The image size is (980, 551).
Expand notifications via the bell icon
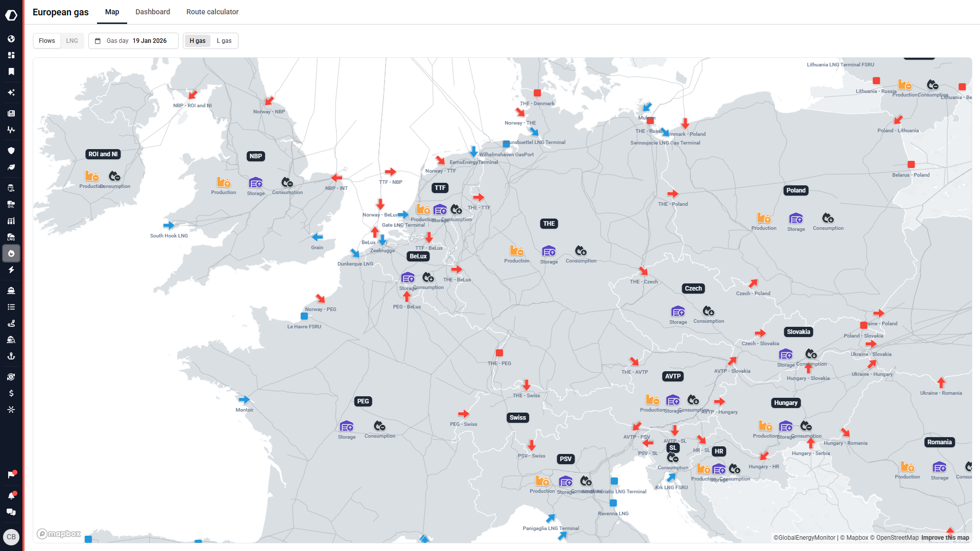(x=11, y=494)
